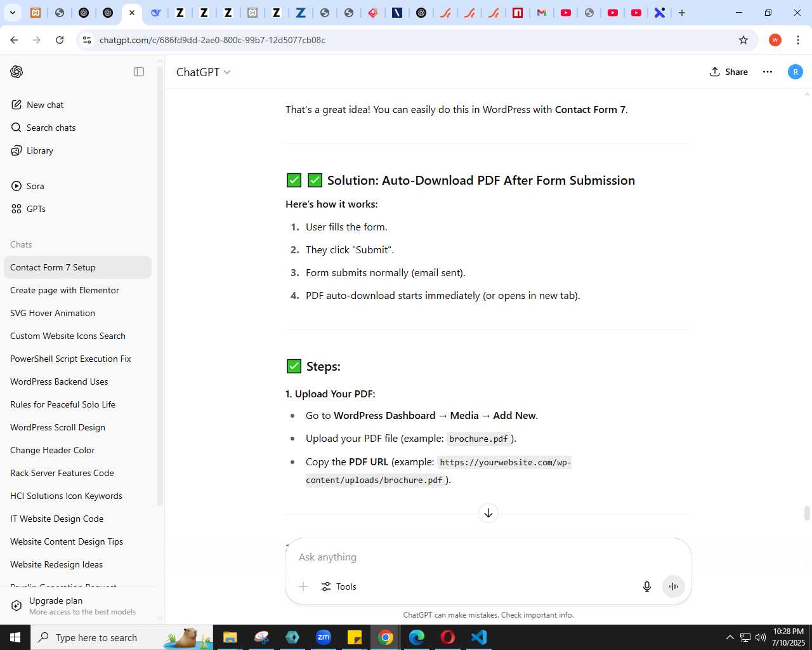The height and width of the screenshot is (650, 812).
Task: Click the page vertical scrollbar thumb
Action: tap(807, 513)
